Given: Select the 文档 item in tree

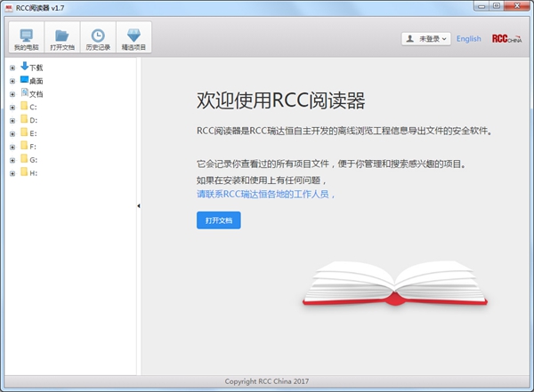Looking at the screenshot, I should (x=36, y=93).
